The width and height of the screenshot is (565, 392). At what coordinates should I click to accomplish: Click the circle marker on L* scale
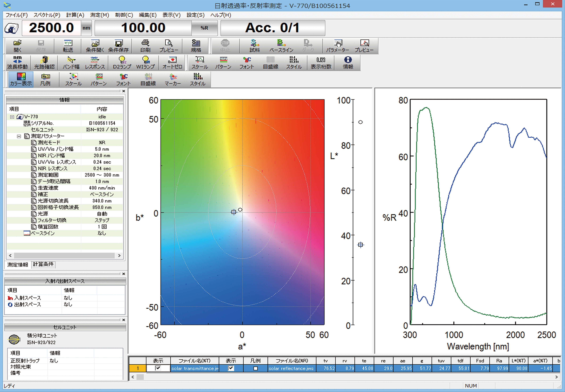click(360, 122)
